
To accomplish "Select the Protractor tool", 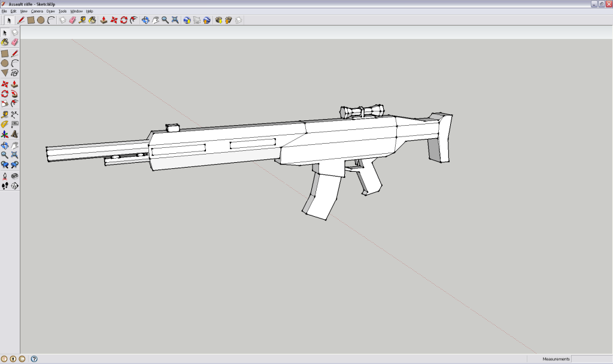I will tap(5, 125).
